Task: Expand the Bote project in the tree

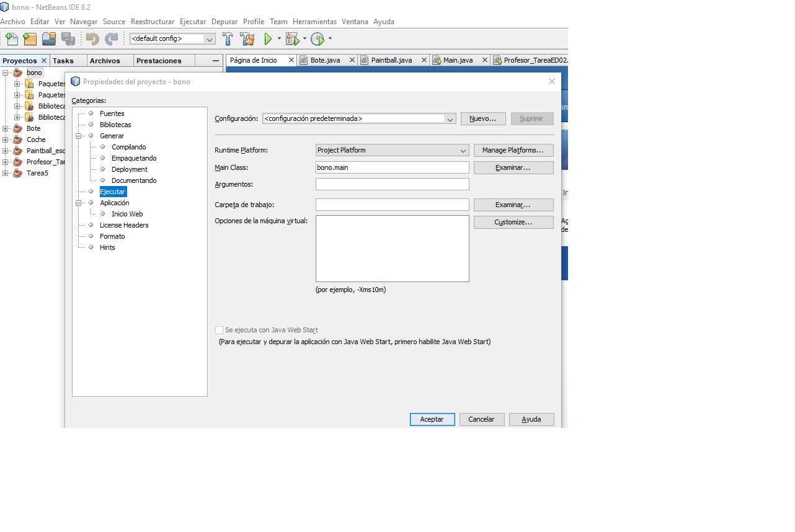Action: 5,128
